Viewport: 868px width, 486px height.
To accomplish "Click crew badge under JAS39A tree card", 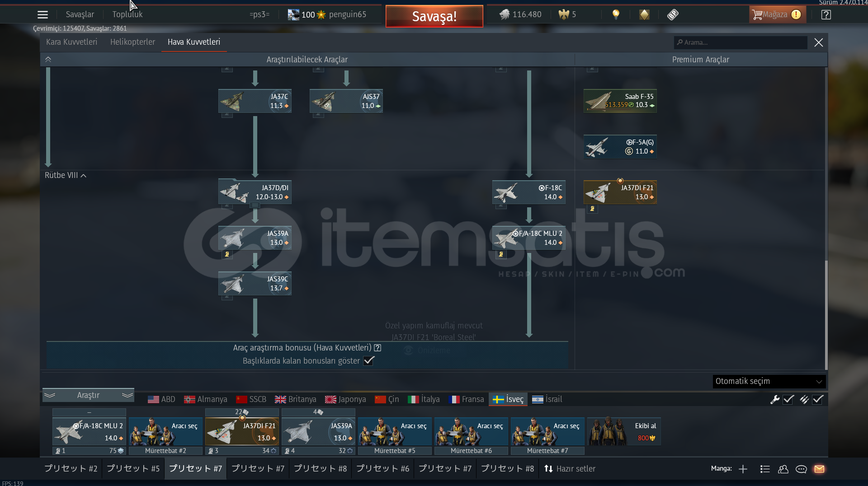I will click(227, 254).
